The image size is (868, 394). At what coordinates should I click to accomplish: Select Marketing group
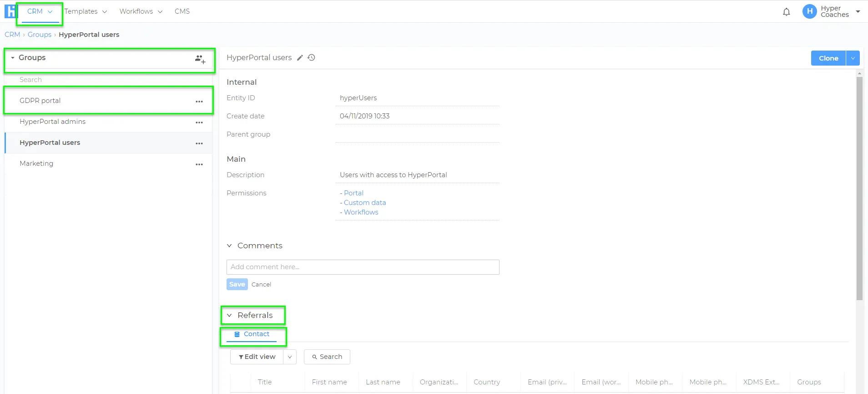tap(36, 164)
